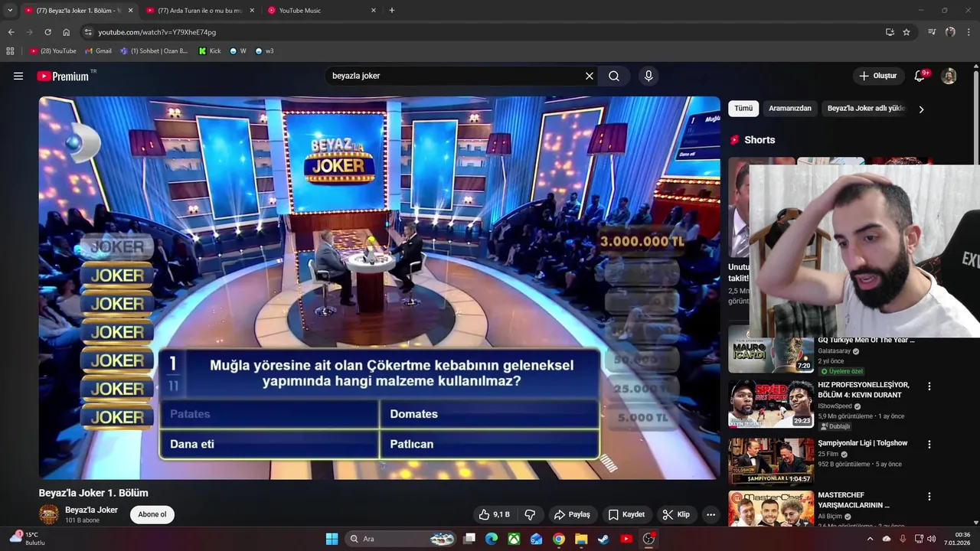The image size is (980, 551).
Task: Open the Chrome media control button
Action: [x=932, y=32]
